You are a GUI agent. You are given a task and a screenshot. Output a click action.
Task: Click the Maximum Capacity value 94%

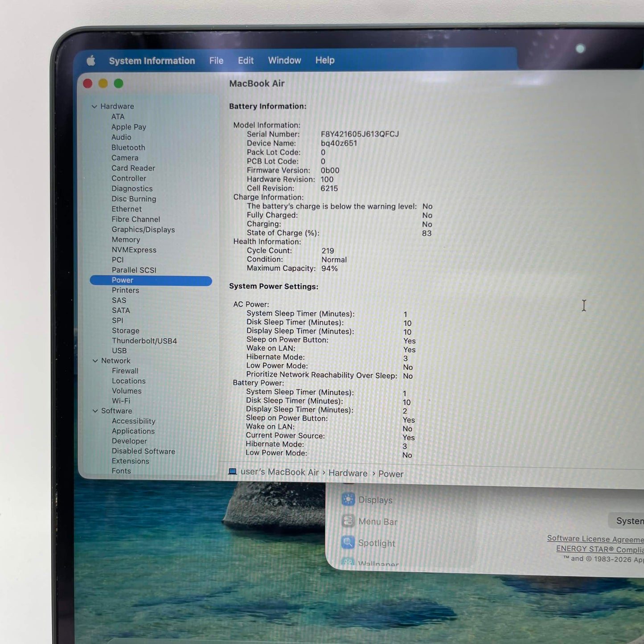point(329,269)
